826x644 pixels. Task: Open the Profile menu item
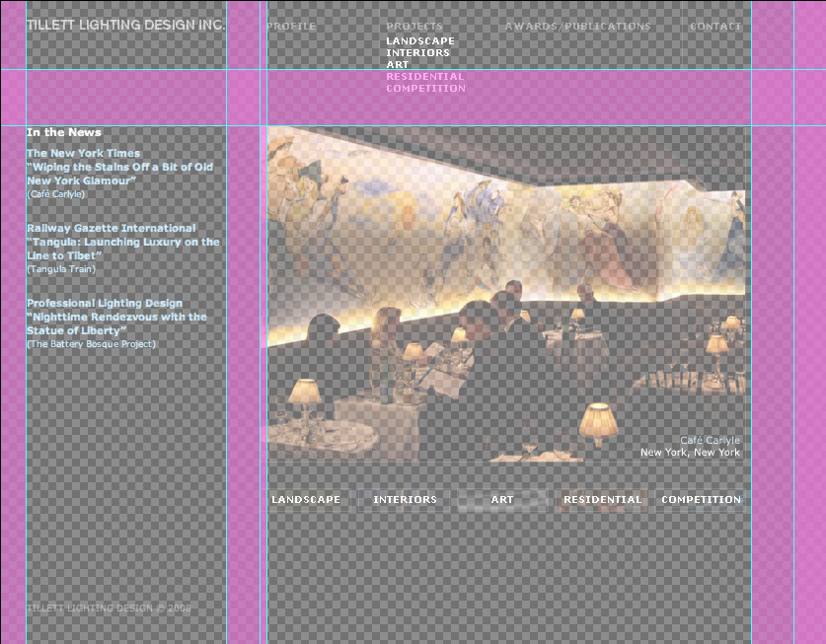(x=292, y=27)
